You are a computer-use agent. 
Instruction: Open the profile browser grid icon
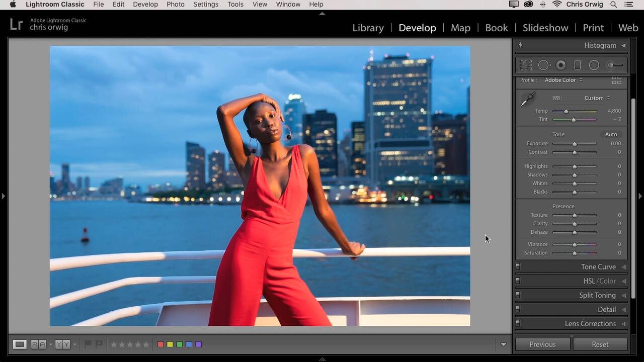(x=616, y=80)
